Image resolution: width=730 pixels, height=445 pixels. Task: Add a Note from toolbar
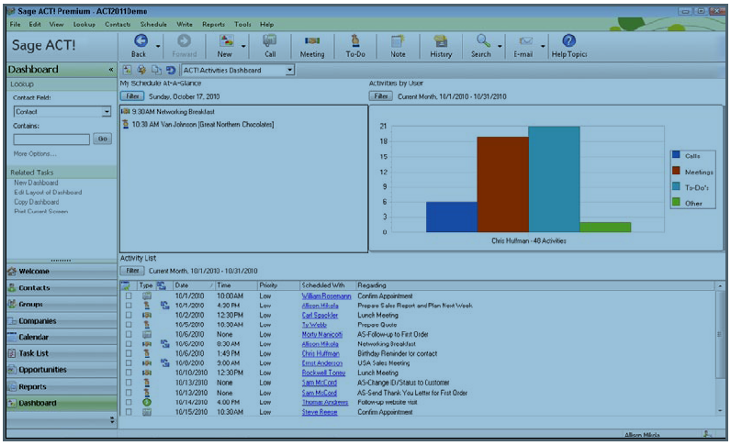[x=398, y=46]
